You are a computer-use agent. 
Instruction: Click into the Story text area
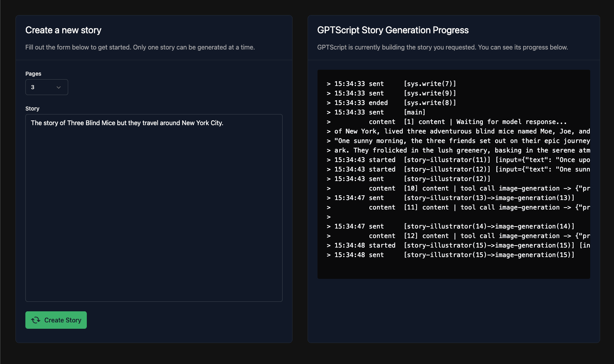tap(154, 208)
